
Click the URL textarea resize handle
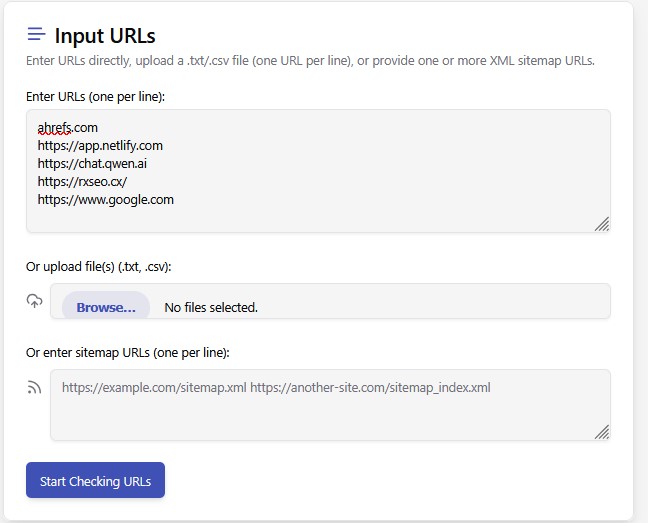coord(602,225)
